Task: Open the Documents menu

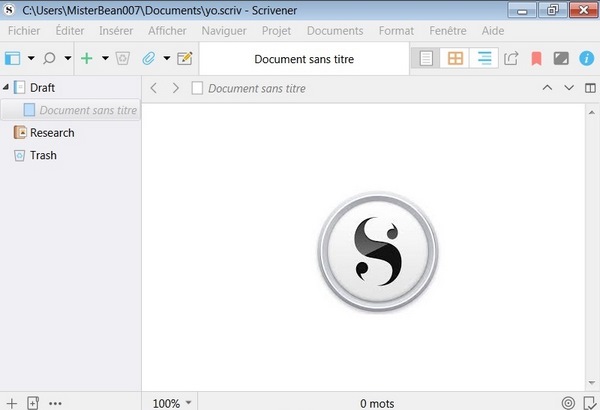Action: coord(335,31)
